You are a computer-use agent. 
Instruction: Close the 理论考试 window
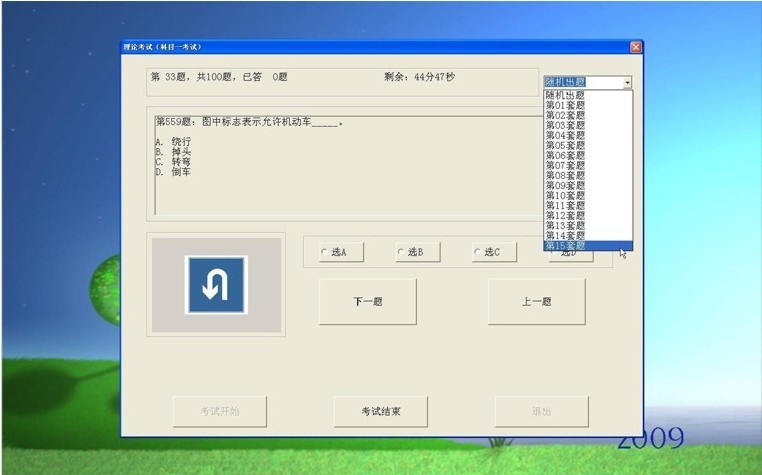pyautogui.click(x=636, y=47)
